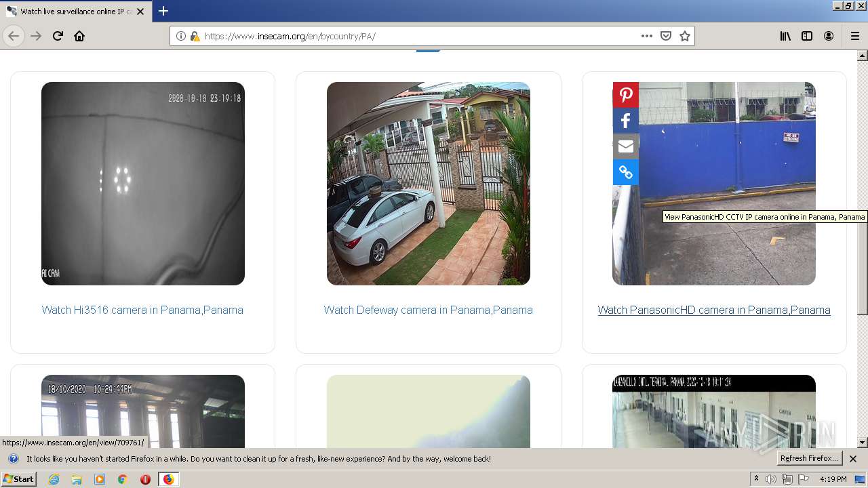Close the insecam tab
Image resolution: width=868 pixels, height=488 pixels.
click(x=140, y=12)
